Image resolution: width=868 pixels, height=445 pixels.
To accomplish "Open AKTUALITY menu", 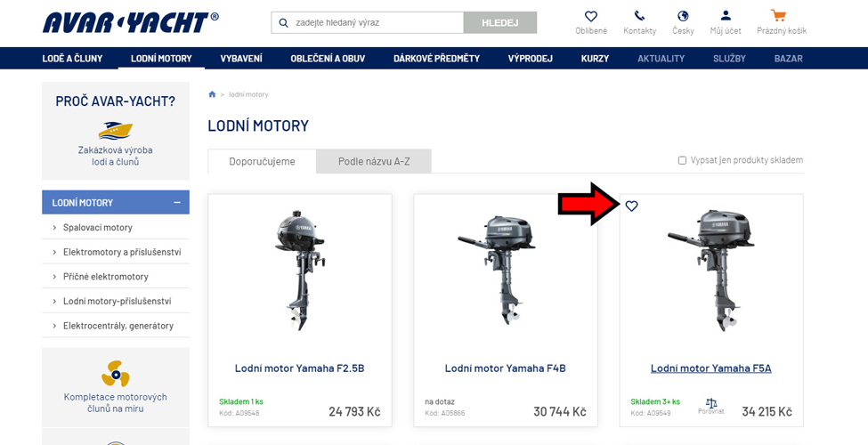I will pos(661,58).
